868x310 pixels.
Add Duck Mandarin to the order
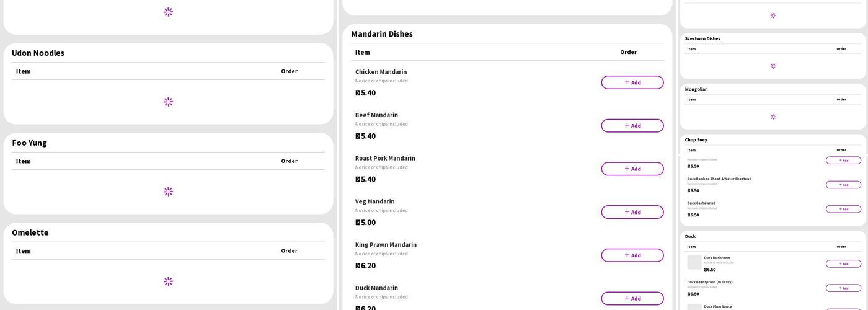point(632,298)
